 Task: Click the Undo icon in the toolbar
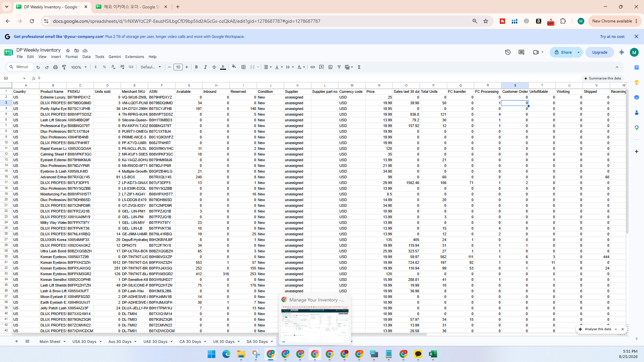tap(38, 67)
